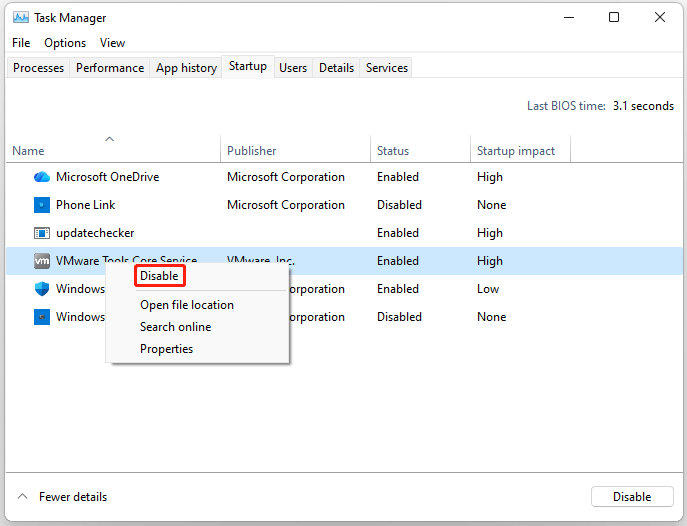This screenshot has width=687, height=526.
Task: Click the Disable button at bottom right
Action: tap(632, 497)
